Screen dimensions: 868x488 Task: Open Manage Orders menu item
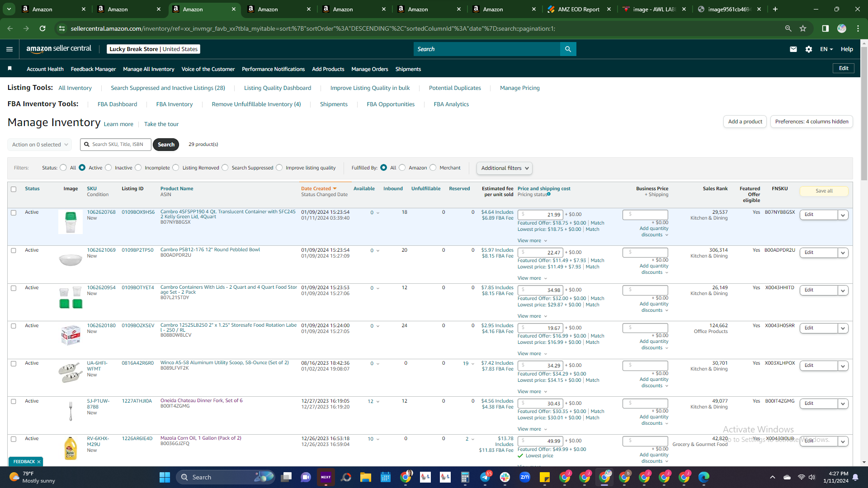pos(370,69)
